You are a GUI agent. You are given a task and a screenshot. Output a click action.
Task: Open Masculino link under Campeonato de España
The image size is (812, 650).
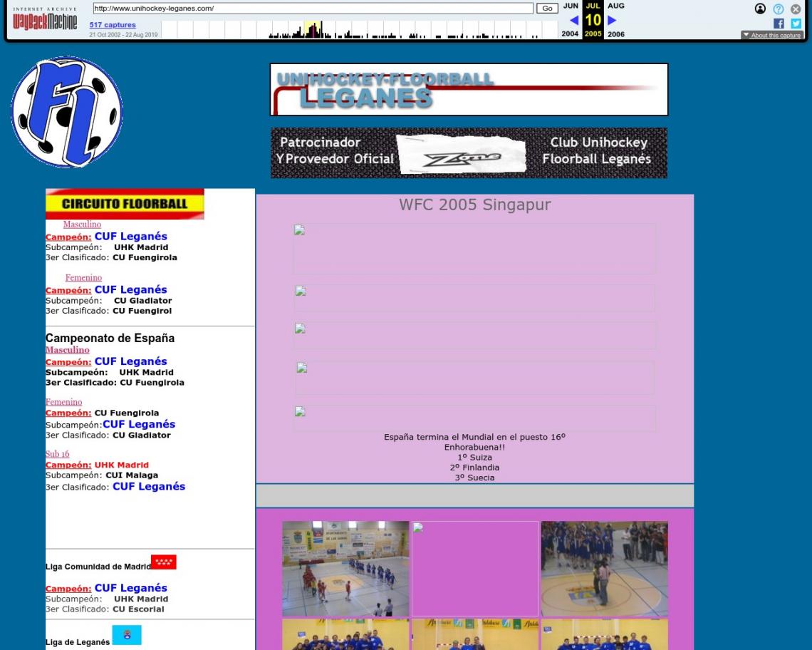(x=68, y=350)
